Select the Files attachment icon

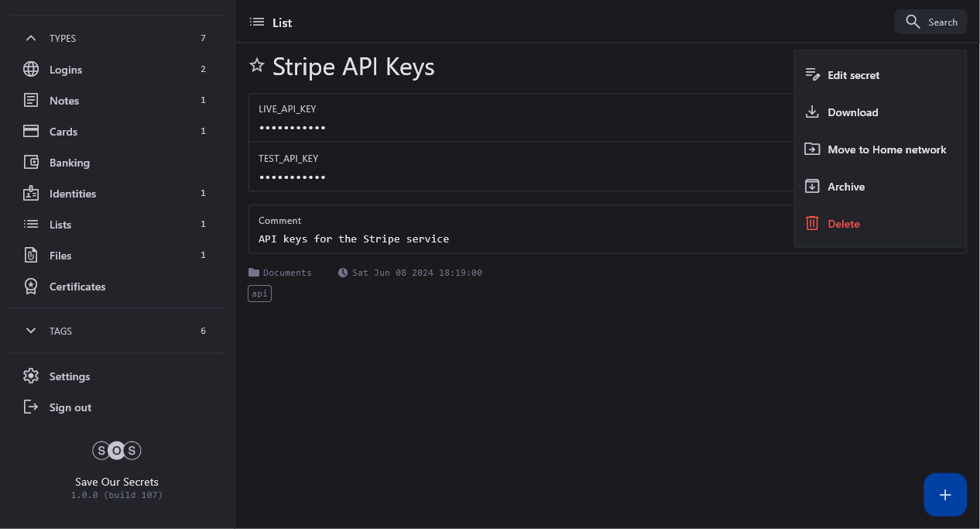tap(31, 256)
